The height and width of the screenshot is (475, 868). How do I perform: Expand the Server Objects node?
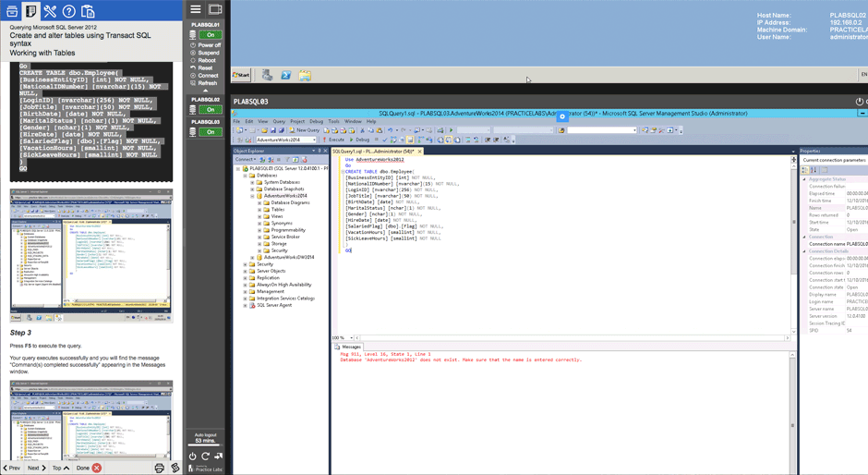(x=246, y=271)
